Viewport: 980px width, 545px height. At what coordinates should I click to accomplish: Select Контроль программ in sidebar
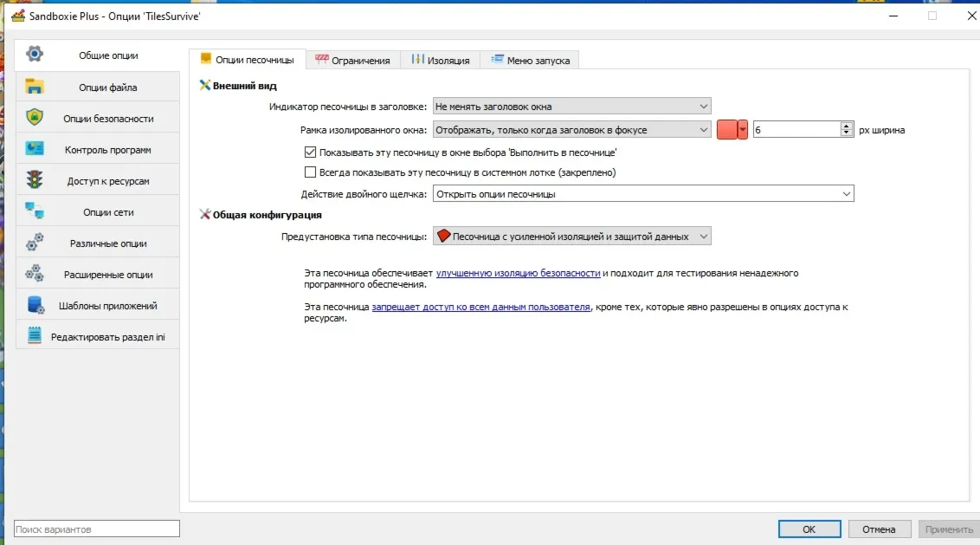(x=98, y=150)
